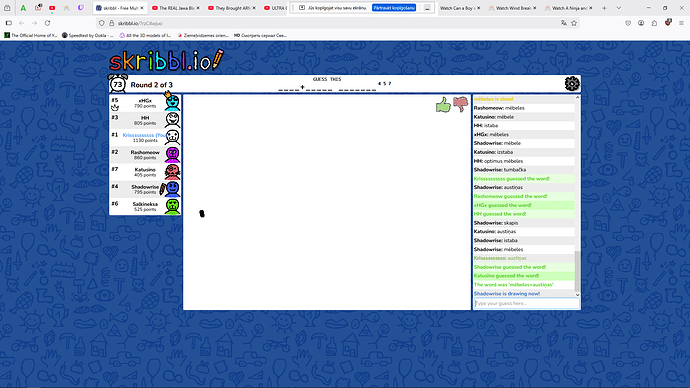Switch to 'Watch Wind Break' tab

click(512, 8)
